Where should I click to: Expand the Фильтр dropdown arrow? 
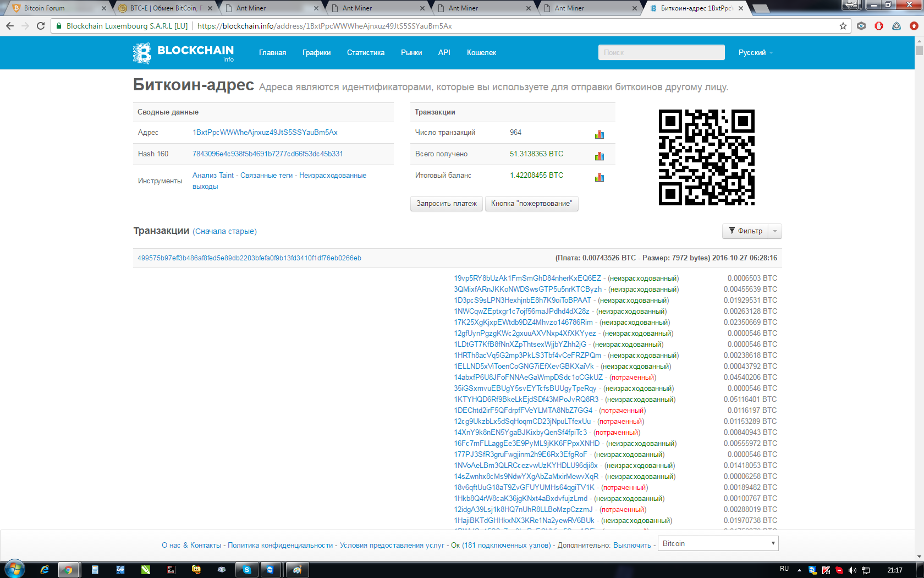coord(775,231)
